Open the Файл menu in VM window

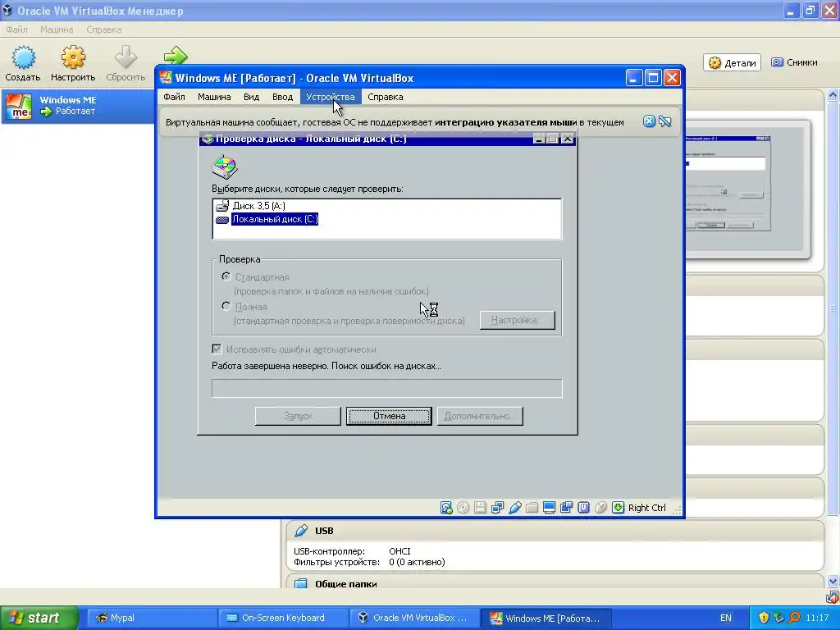click(x=174, y=97)
